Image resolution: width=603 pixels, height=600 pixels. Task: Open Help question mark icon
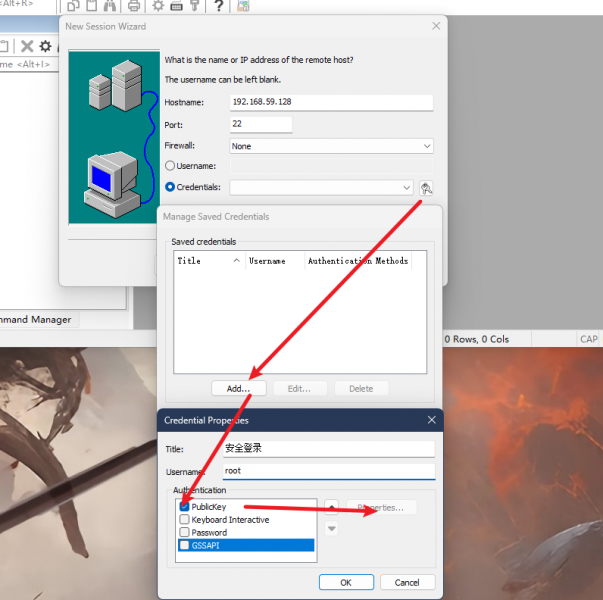218,6
